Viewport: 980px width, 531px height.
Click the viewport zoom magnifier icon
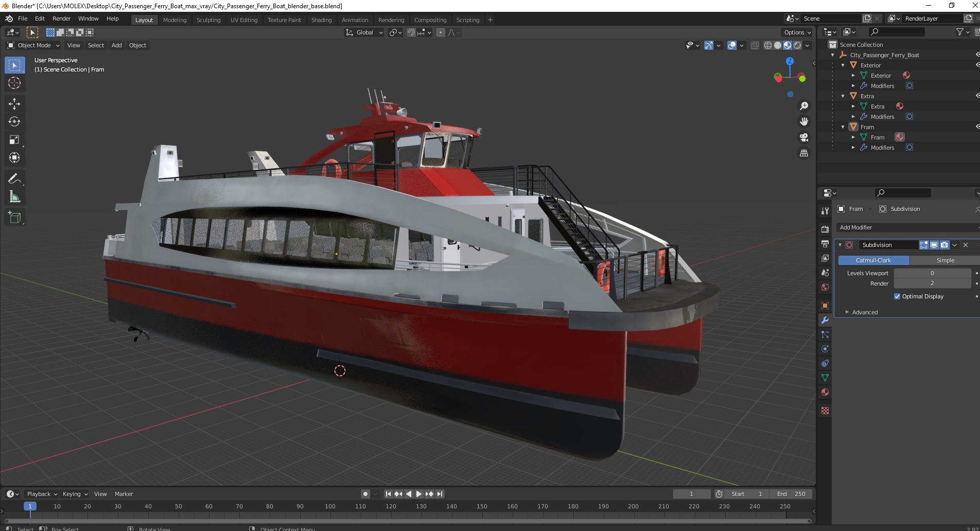804,106
